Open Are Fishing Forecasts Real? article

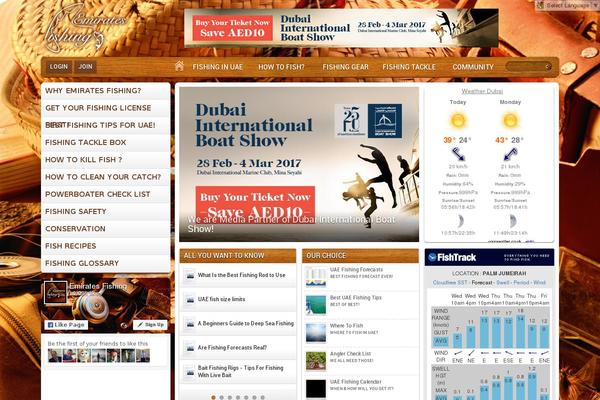click(232, 348)
